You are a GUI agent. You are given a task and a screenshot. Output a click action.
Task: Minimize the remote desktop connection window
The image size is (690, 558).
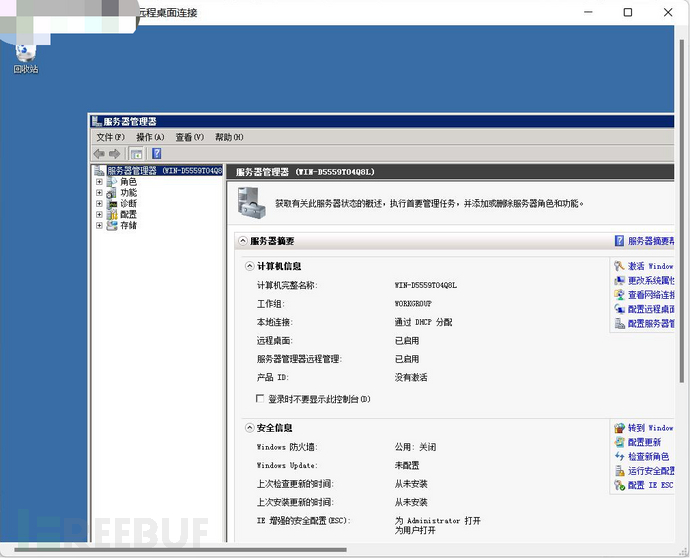coord(588,12)
